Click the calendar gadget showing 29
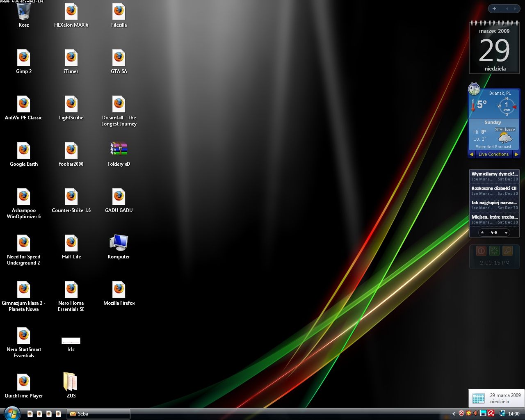The image size is (525, 420). [x=494, y=48]
